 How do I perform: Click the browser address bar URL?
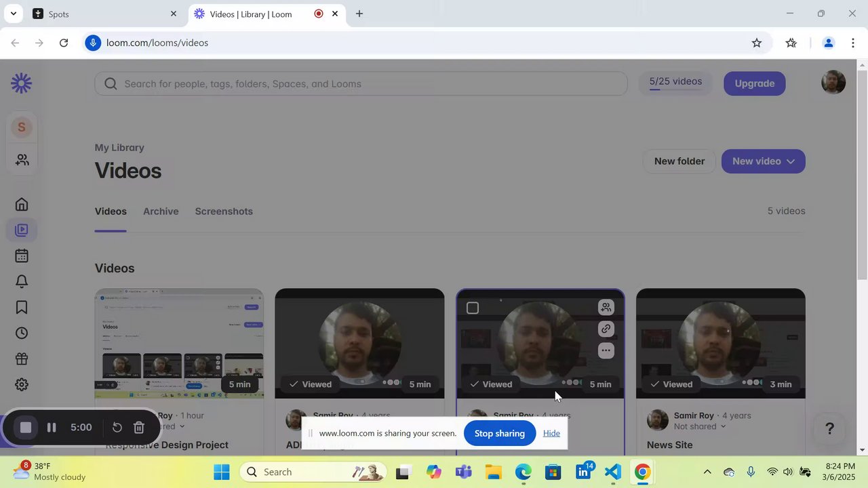click(x=157, y=43)
